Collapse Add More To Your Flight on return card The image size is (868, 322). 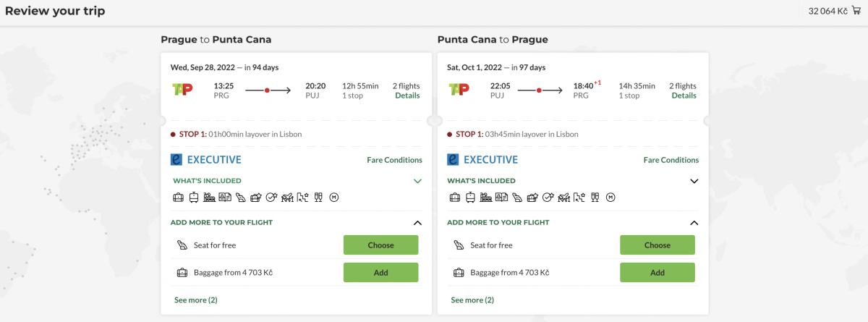tap(694, 223)
